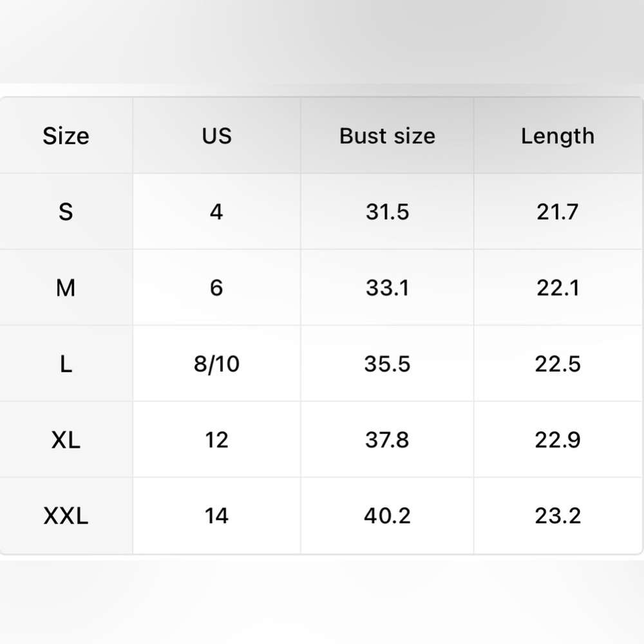Select bust size value 33.1
644x644 pixels.
(387, 288)
